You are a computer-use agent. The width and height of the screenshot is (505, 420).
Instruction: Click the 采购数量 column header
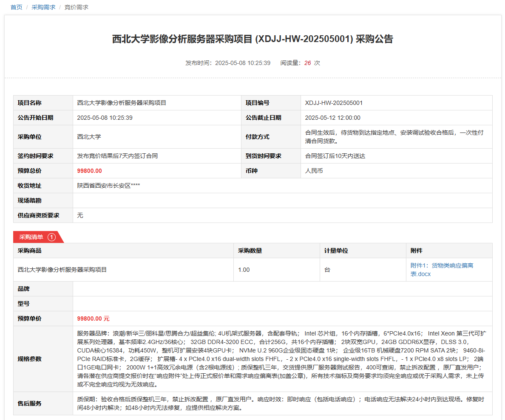coord(250,251)
